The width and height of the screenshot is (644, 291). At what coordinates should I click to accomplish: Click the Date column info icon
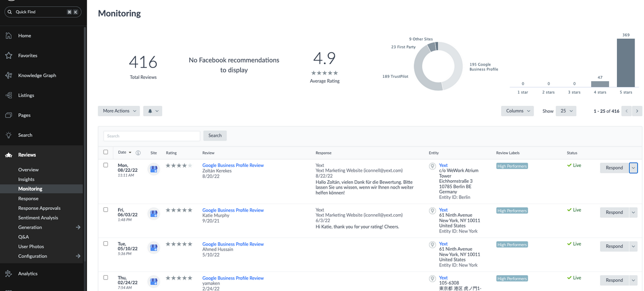(x=138, y=153)
